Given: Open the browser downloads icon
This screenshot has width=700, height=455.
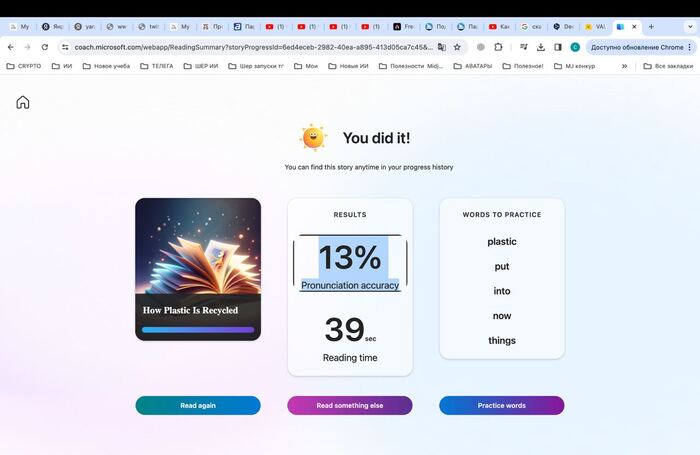Looking at the screenshot, I should coord(541,47).
